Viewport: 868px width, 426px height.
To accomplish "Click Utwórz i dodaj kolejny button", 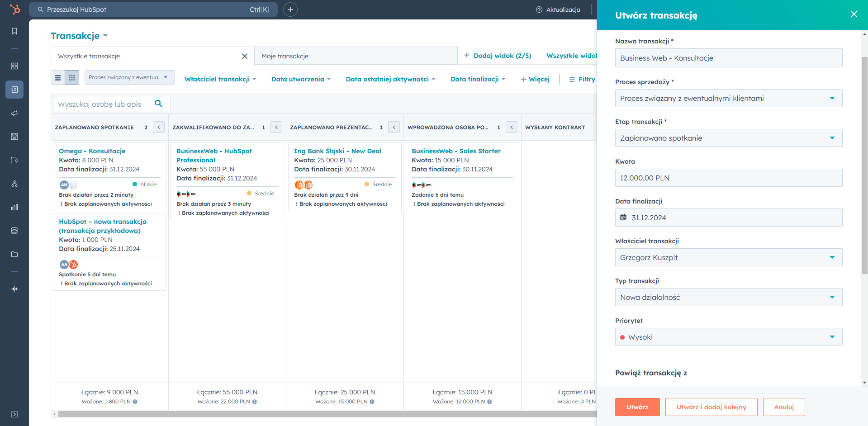I will coord(711,407).
